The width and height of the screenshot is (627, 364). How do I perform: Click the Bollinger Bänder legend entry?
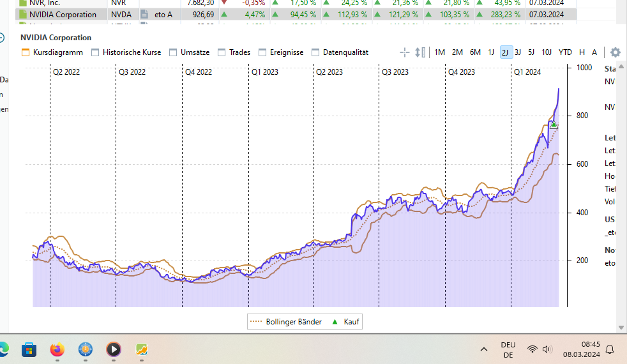285,322
